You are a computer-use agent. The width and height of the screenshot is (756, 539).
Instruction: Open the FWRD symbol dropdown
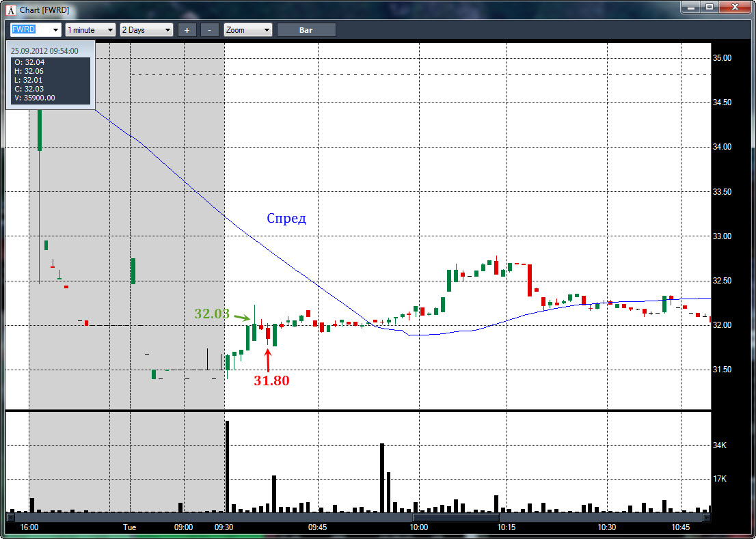pyautogui.click(x=55, y=30)
